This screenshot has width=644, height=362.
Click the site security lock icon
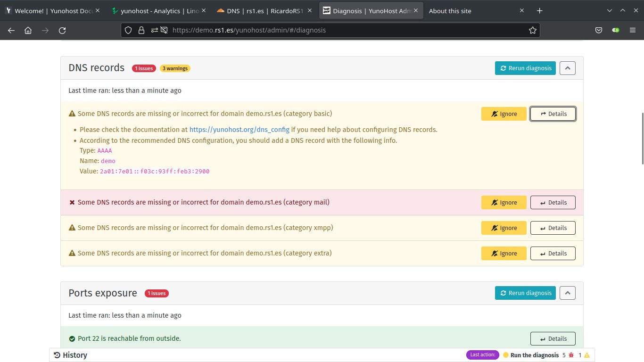(141, 30)
